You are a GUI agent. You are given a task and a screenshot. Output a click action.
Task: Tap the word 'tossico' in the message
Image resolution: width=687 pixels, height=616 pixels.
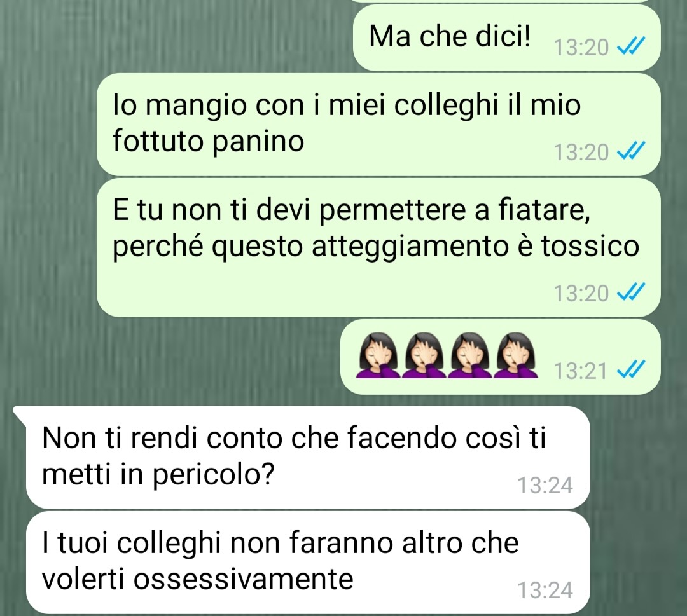590,246
